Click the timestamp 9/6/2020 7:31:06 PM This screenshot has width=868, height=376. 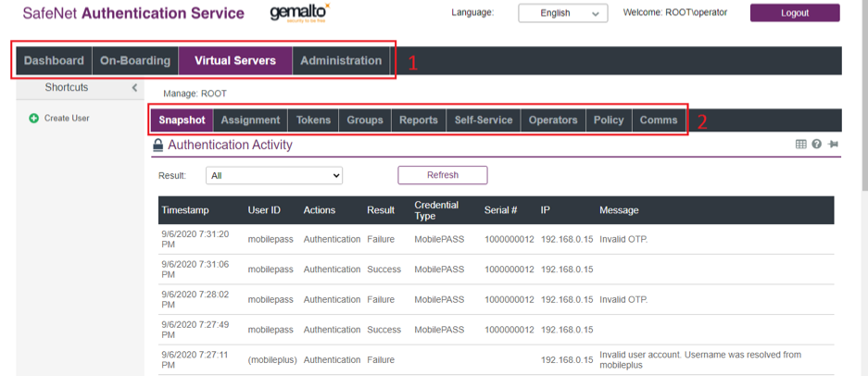click(x=195, y=269)
